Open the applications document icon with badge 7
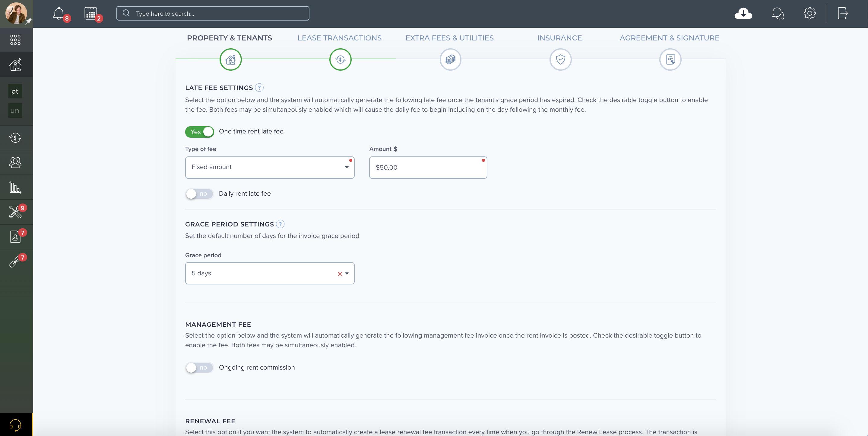Image resolution: width=868 pixels, height=436 pixels. tap(15, 236)
